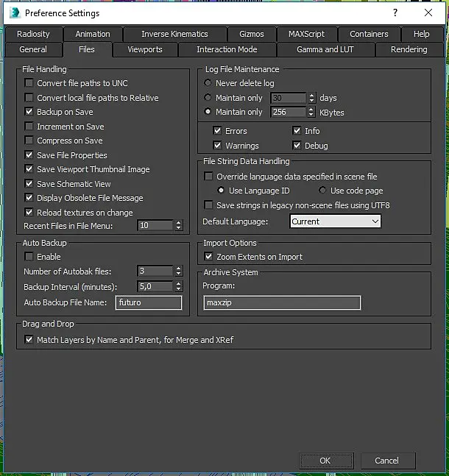This screenshot has width=449, height=476.
Task: Open the Animation tab
Action: pyautogui.click(x=93, y=34)
